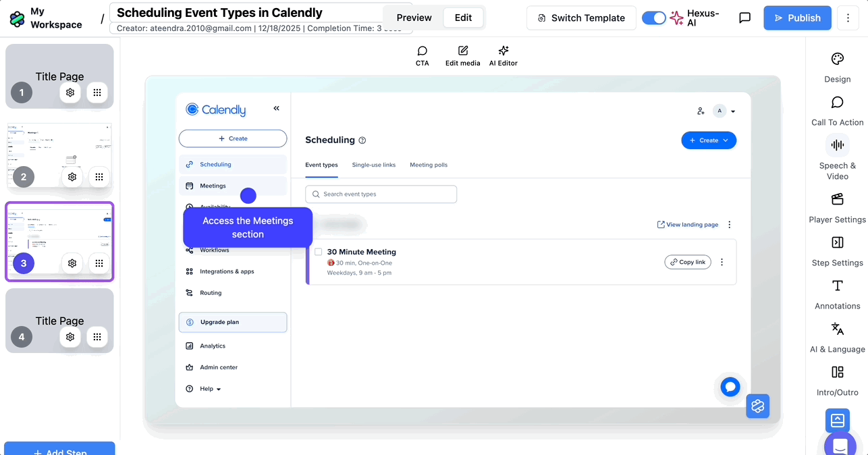Image resolution: width=868 pixels, height=455 pixels.
Task: Click Copy link for 30 Minute Meeting
Action: (x=688, y=262)
